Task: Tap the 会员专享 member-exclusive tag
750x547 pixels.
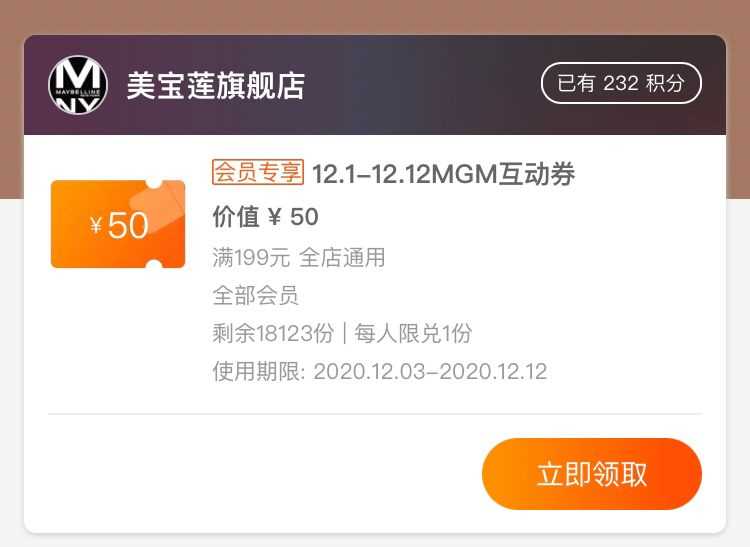Action: click(258, 172)
